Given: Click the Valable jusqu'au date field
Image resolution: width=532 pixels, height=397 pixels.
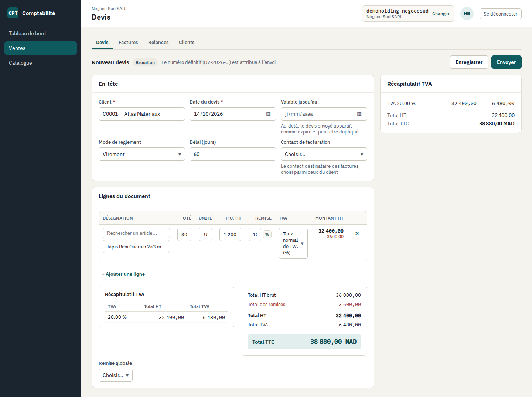Looking at the screenshot, I should 324,114.
